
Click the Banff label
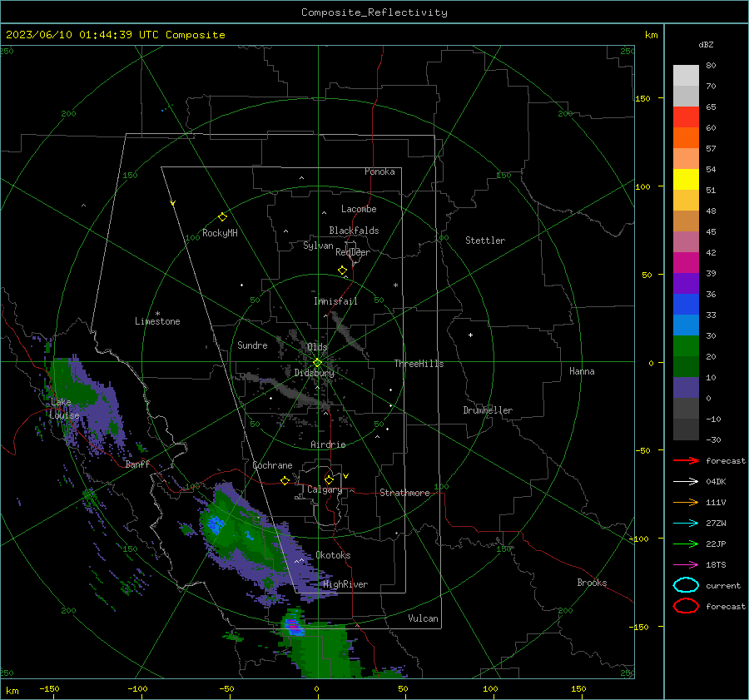137,464
